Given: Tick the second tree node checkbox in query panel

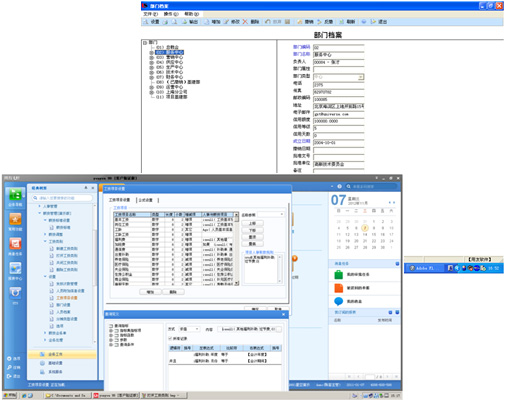Looking at the screenshot, I should (x=117, y=330).
